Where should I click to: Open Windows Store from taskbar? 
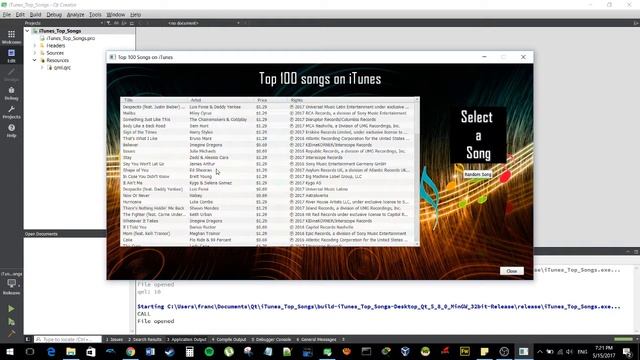(x=91, y=351)
